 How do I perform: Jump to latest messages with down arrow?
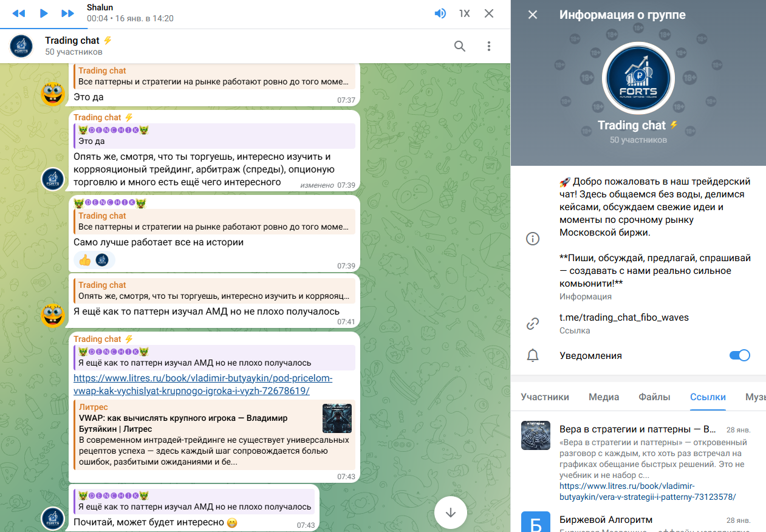451,512
